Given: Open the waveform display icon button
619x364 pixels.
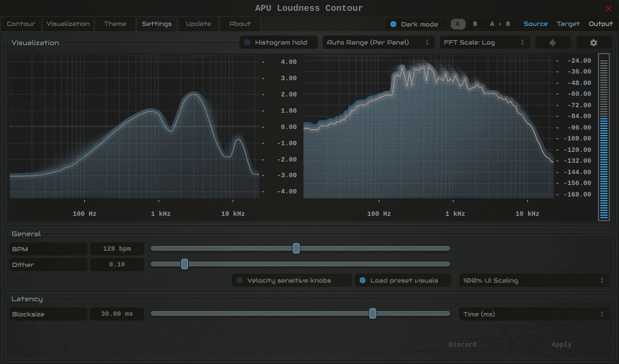Looking at the screenshot, I should (x=553, y=43).
